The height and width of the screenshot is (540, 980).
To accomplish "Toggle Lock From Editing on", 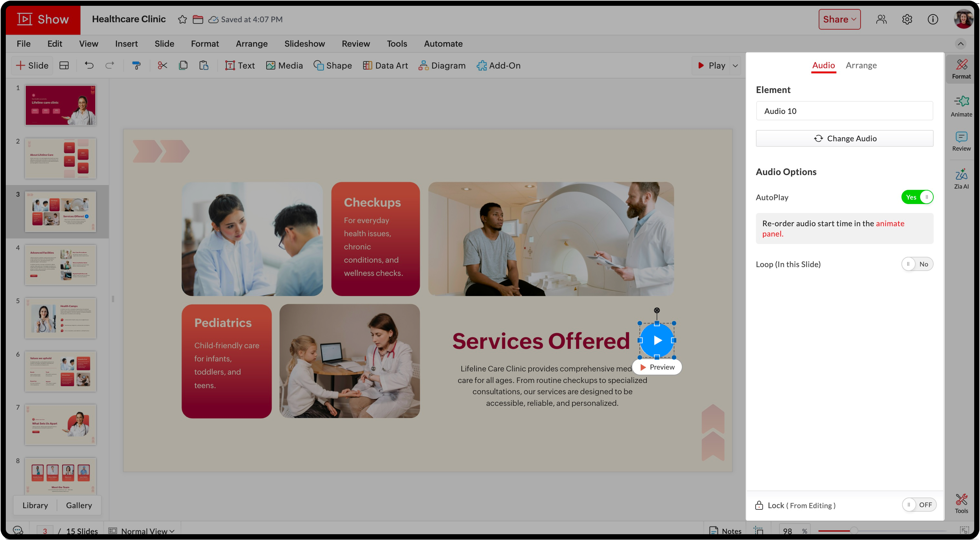I will tap(919, 505).
